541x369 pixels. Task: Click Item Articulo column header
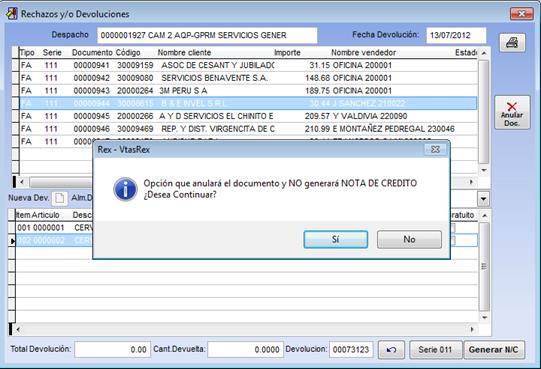(38, 215)
